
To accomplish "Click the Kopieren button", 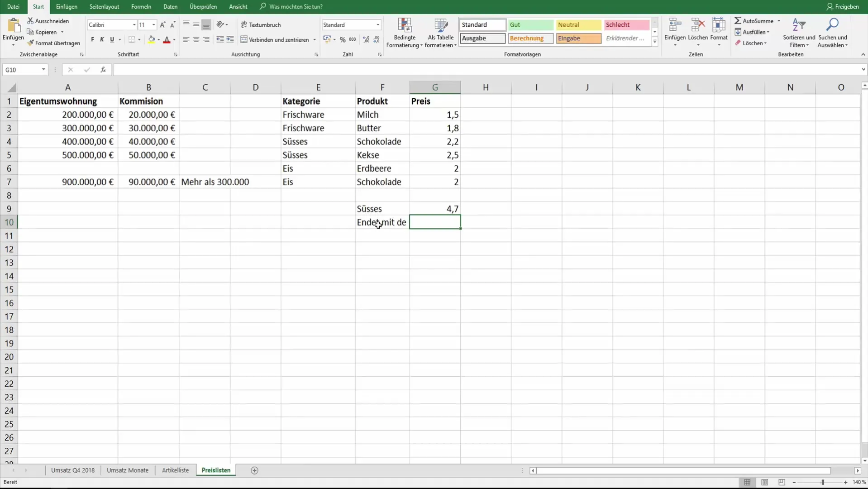I will (42, 32).
